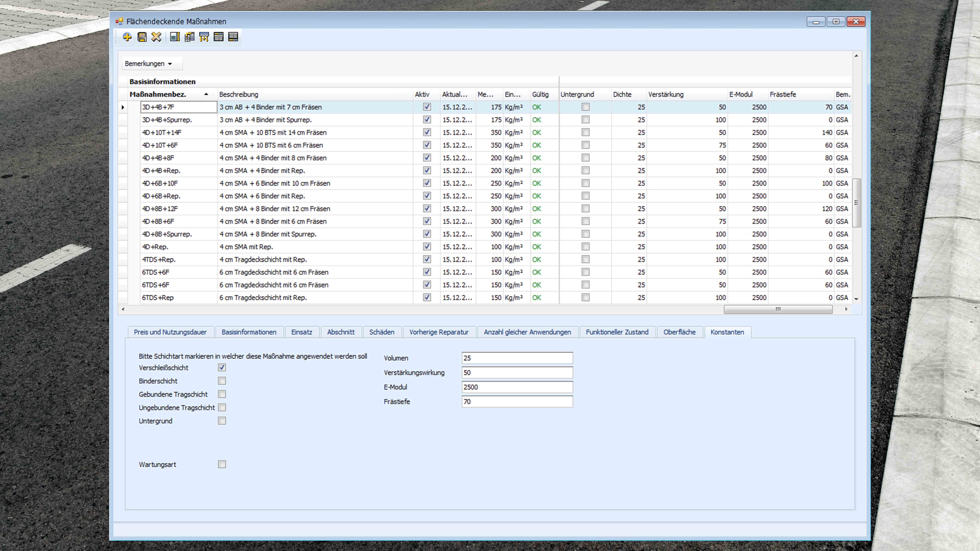This screenshot has height=551, width=980.
Task: Click the copy tables icon in toolbar
Action: (189, 37)
